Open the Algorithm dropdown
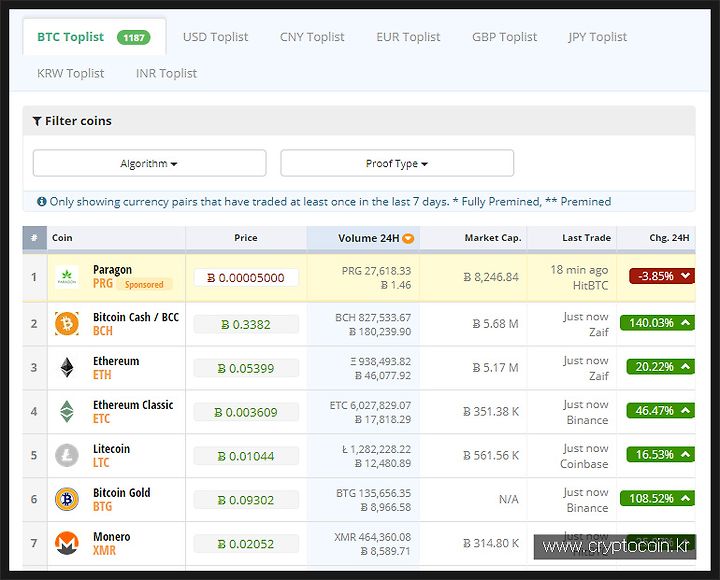Screen dimensions: 720x580 [149, 163]
